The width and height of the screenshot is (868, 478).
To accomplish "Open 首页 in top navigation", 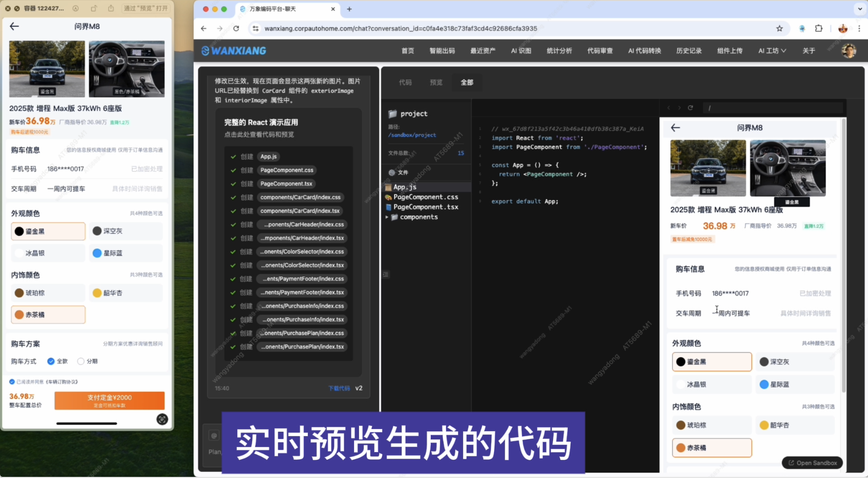I will click(408, 51).
